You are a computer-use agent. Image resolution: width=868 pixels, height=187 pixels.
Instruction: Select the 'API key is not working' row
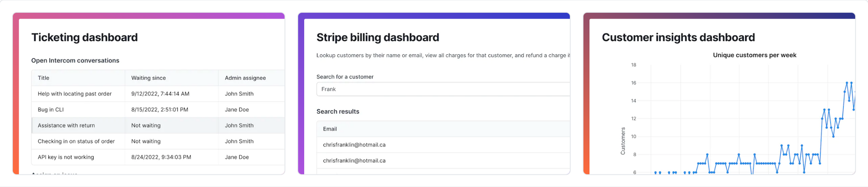click(x=158, y=157)
